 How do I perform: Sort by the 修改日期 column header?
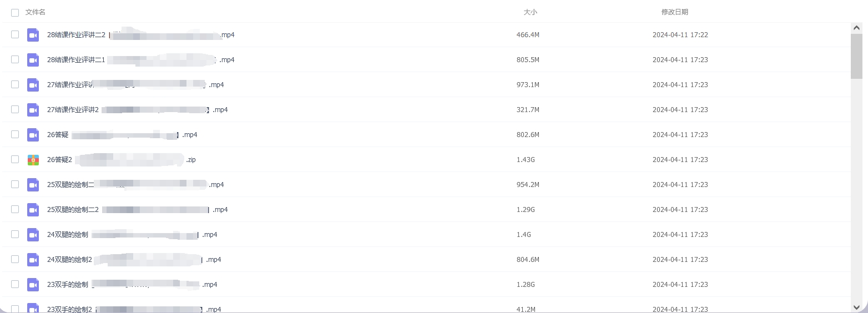click(675, 12)
